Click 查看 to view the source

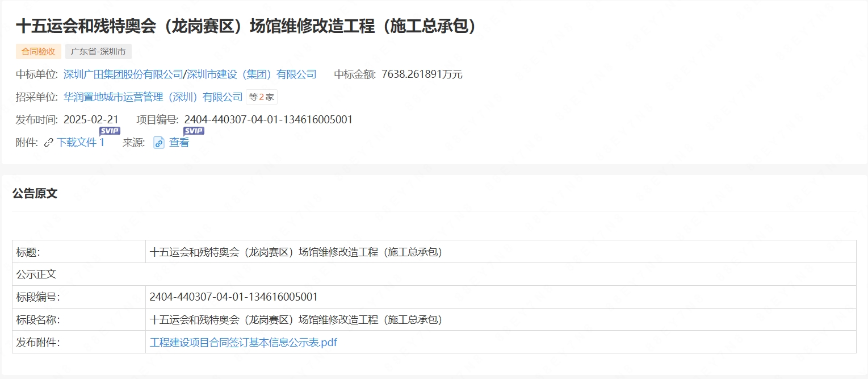tap(179, 143)
